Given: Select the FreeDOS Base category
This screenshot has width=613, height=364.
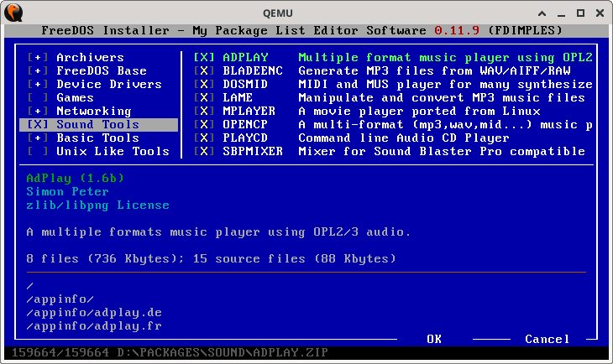Looking at the screenshot, I should 102,70.
